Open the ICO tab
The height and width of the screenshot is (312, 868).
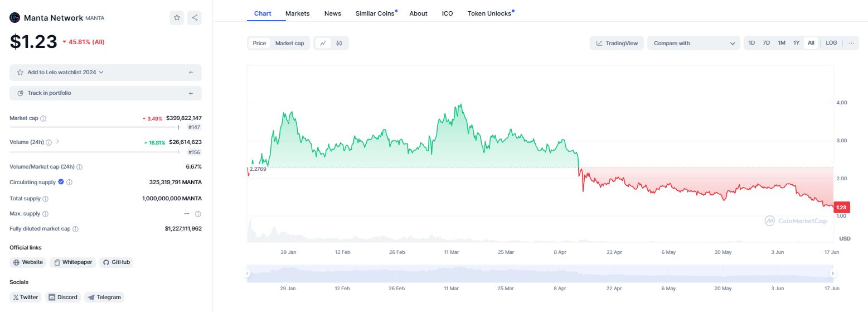coord(447,13)
